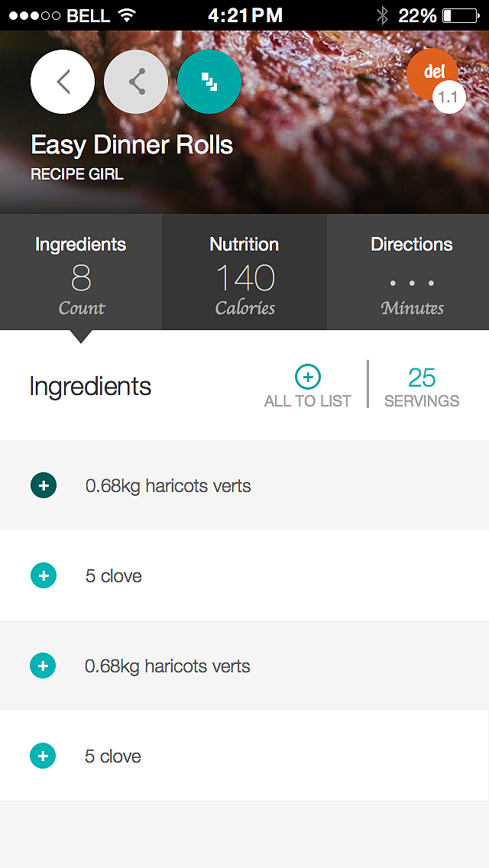Open the Directions Minutes tab
Viewport: 489px width, 868px height.
point(408,272)
